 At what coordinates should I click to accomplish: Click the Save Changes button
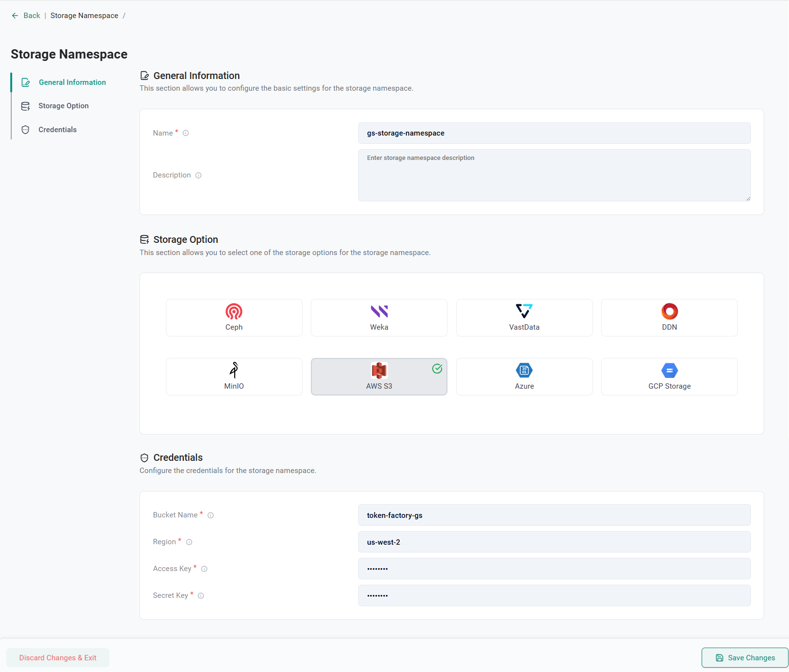click(745, 658)
